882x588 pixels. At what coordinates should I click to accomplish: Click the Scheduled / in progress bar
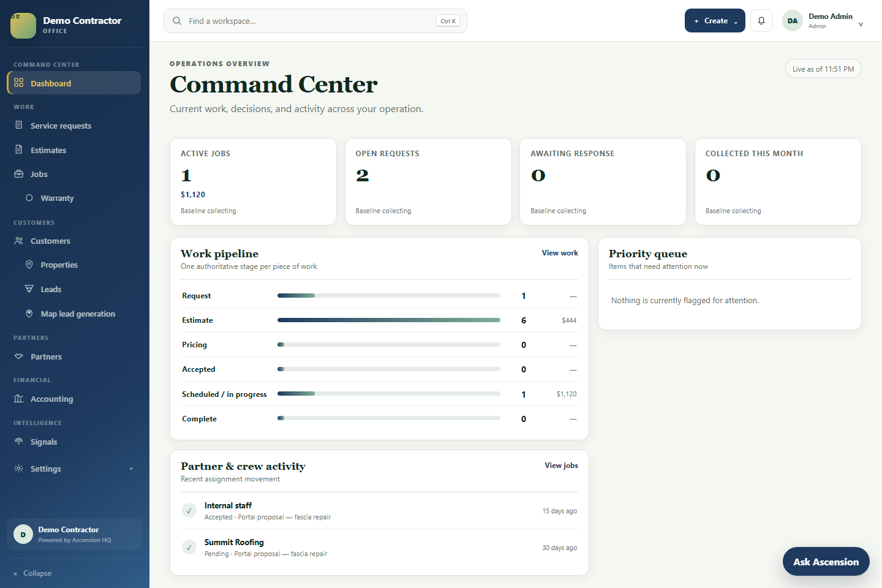[389, 394]
